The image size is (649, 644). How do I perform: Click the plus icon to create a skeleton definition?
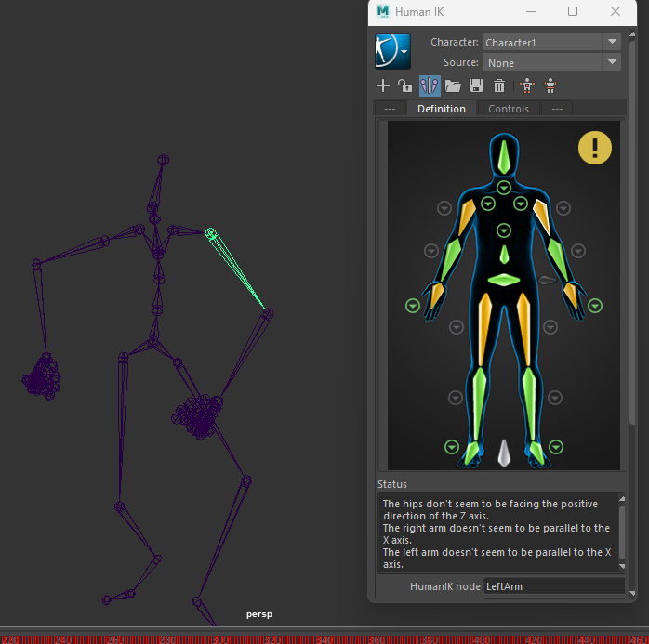383,85
